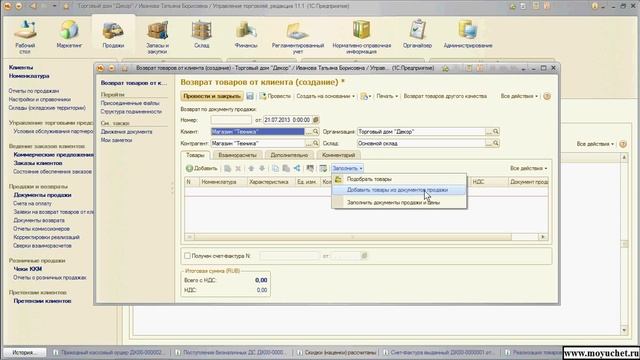The width and height of the screenshot is (640, 360).
Task: Open the Заполнить dropdown button
Action: [x=347, y=168]
